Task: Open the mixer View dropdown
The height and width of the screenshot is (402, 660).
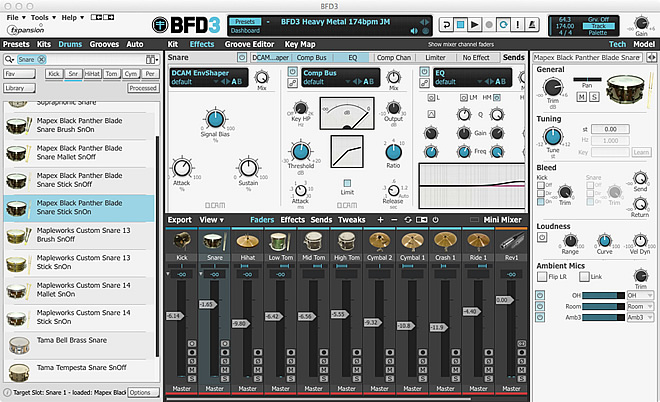Action: pos(211,220)
